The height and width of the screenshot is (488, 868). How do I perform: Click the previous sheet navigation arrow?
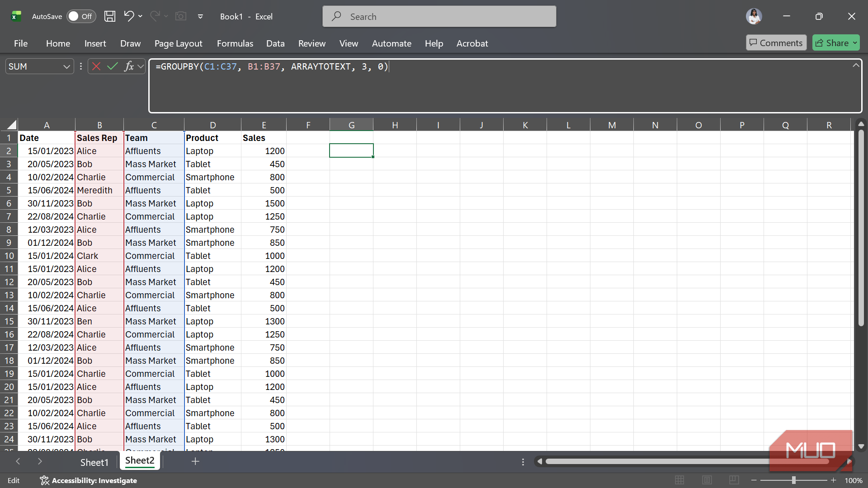[18, 461]
